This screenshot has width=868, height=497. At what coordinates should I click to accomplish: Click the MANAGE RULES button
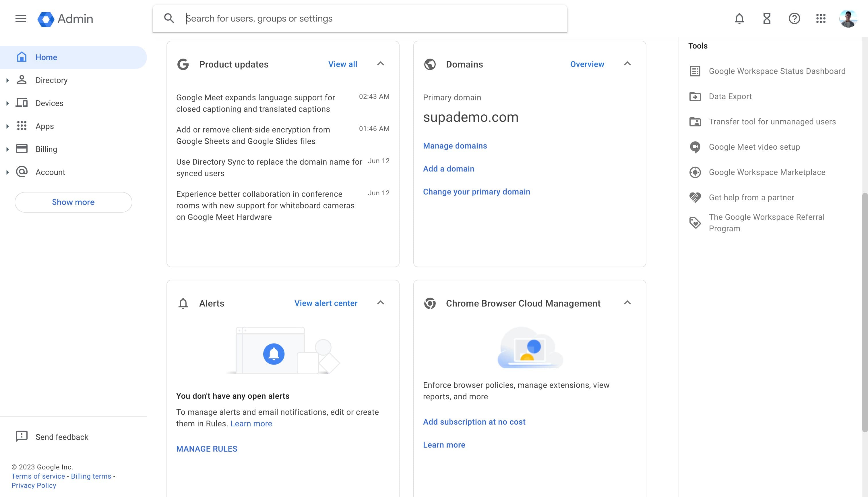(x=207, y=448)
